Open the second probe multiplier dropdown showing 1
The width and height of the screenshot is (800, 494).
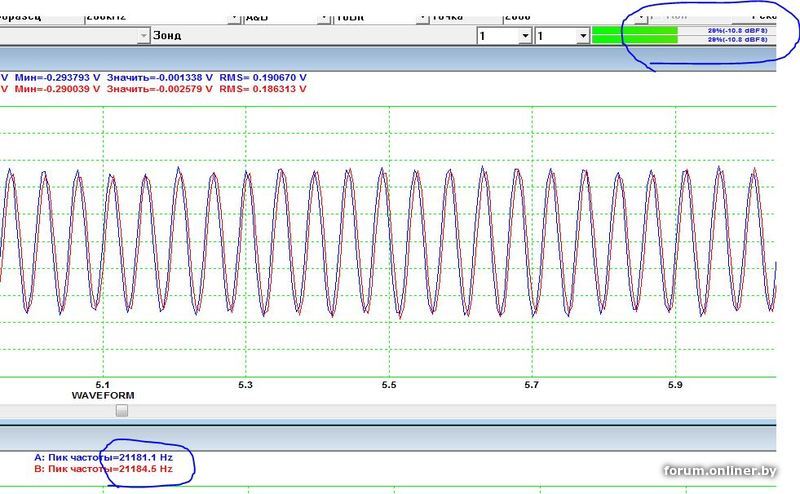pyautogui.click(x=583, y=36)
